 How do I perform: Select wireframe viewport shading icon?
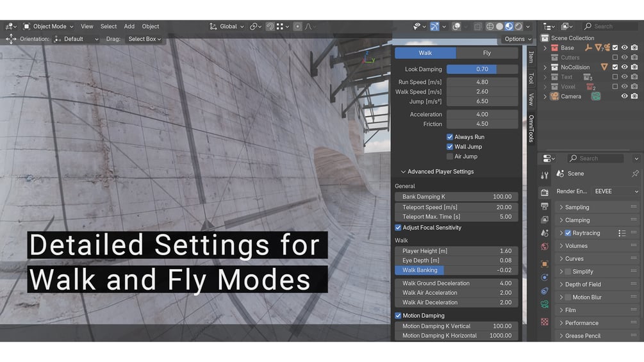tap(490, 26)
